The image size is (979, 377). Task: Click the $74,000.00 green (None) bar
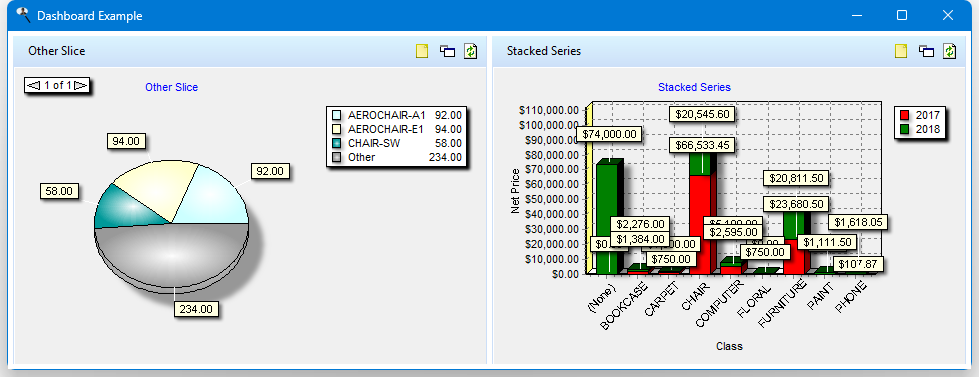[x=607, y=218]
